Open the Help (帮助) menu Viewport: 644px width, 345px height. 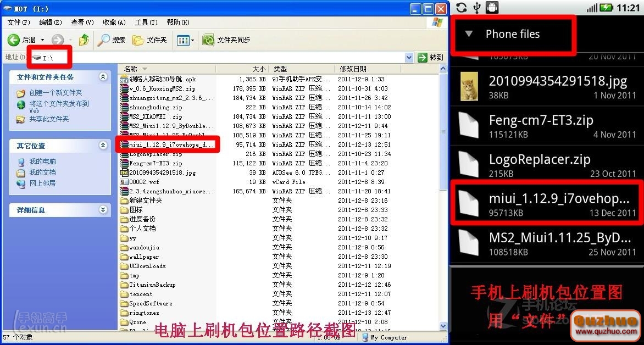click(x=178, y=22)
